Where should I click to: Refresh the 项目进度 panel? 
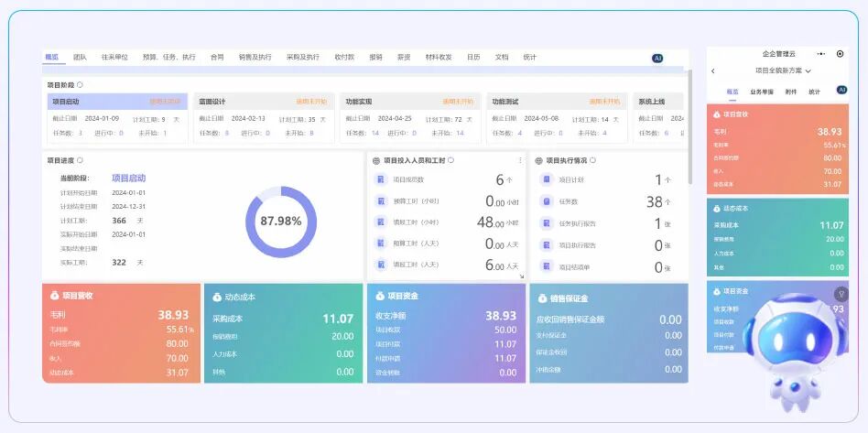tap(81, 160)
